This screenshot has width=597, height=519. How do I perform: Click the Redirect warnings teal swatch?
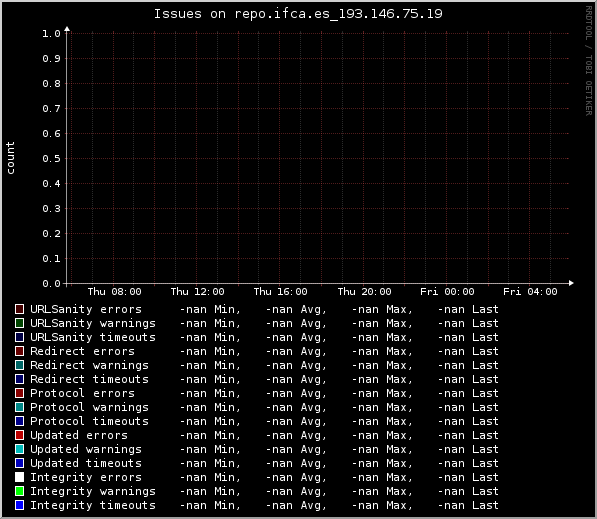19,365
